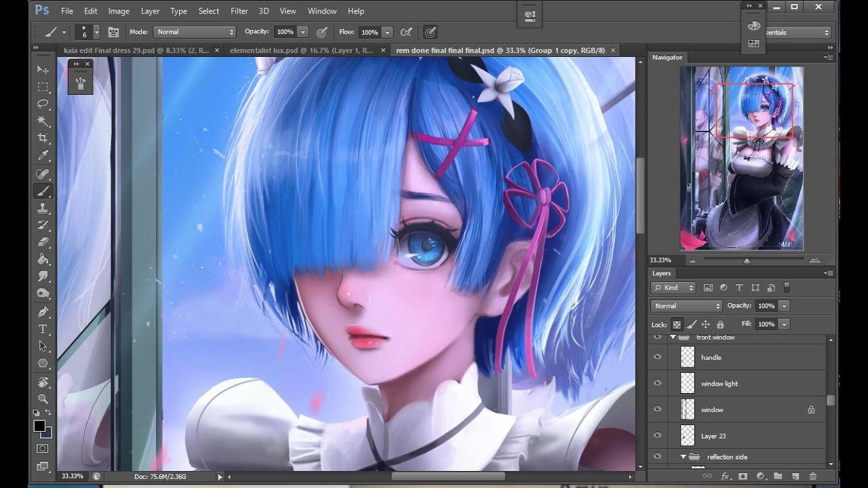
Task: Select the Path Selection tool
Action: coord(43,346)
